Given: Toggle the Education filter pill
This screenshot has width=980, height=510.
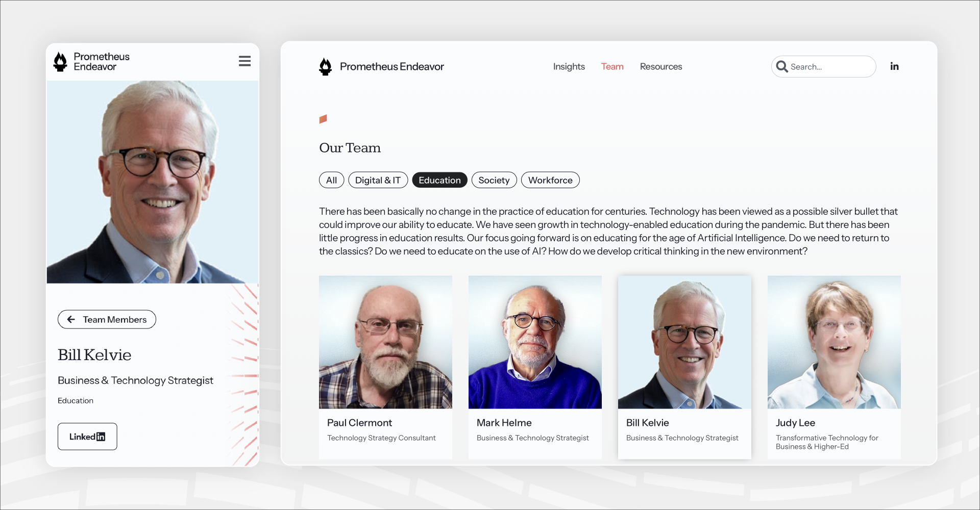Looking at the screenshot, I should [439, 180].
